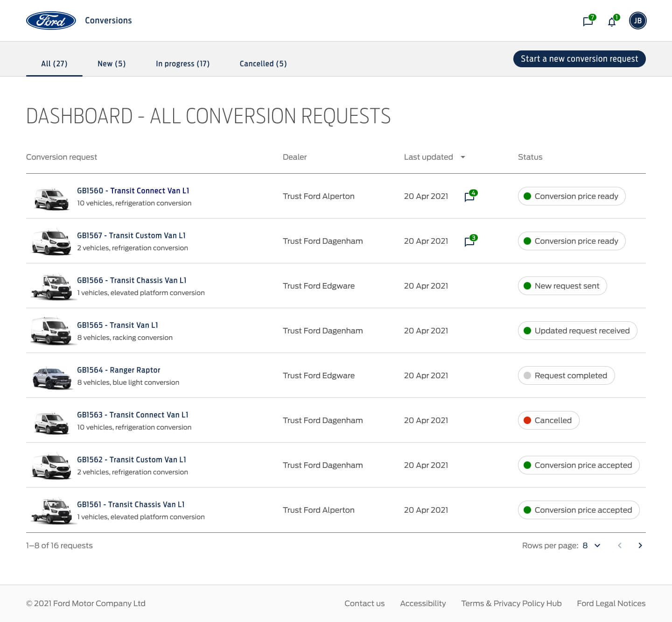
Task: Switch to In progress (17) tab
Action: coord(182,64)
